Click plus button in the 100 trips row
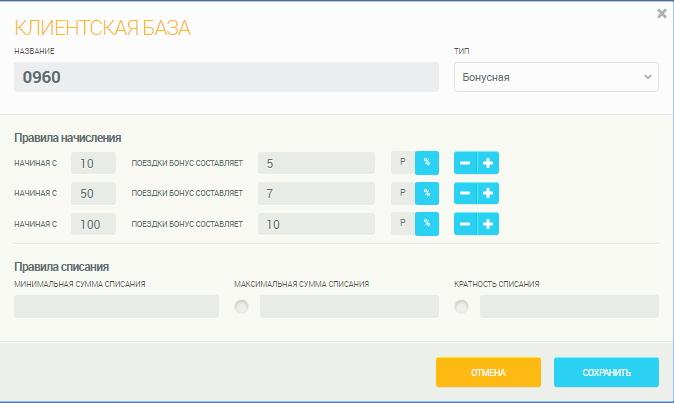 [488, 224]
